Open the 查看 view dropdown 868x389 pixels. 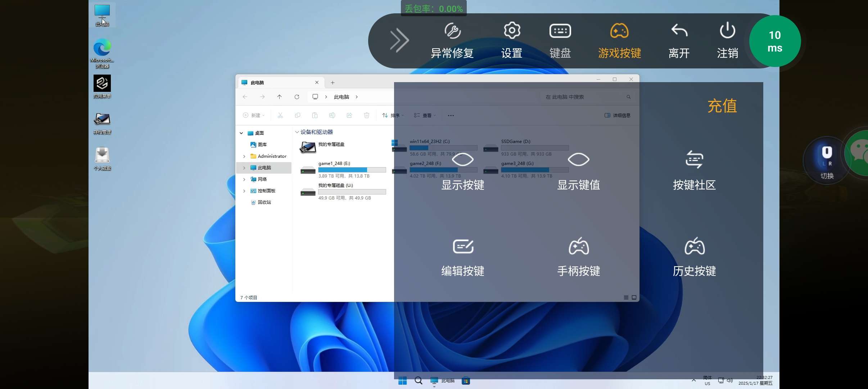(425, 115)
